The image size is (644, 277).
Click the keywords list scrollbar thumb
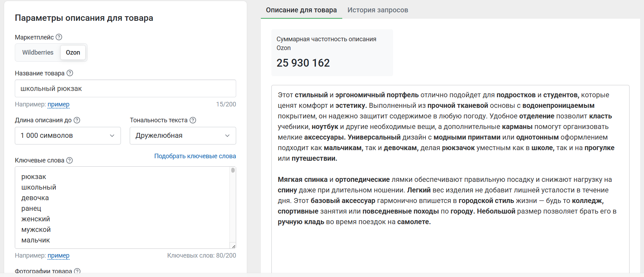coord(233,170)
